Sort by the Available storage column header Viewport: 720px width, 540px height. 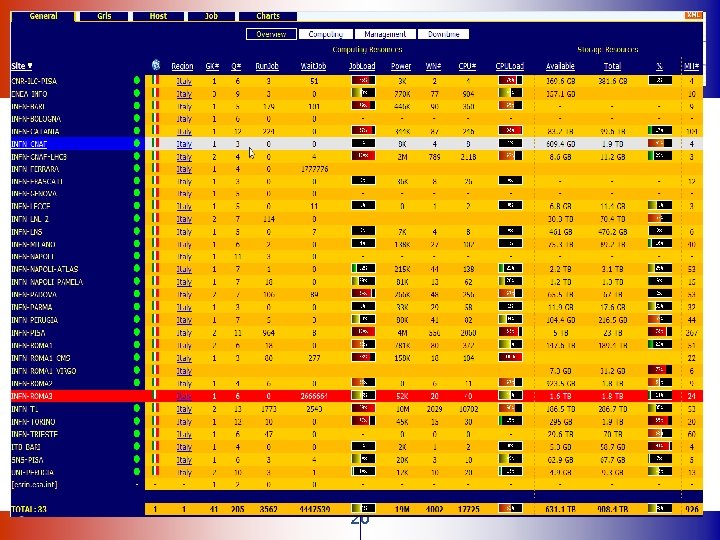pyautogui.click(x=560, y=66)
